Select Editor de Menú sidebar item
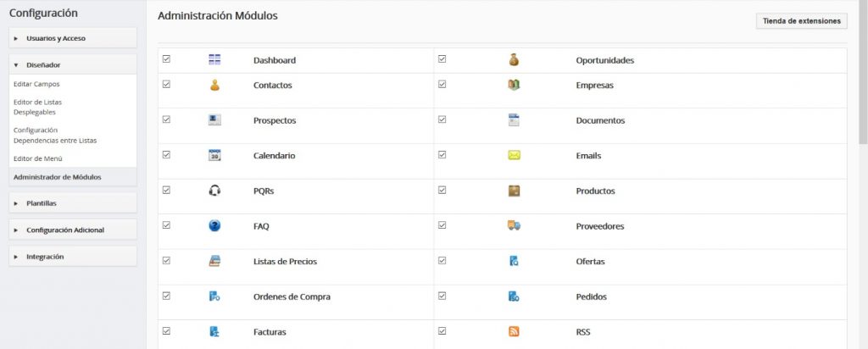 (x=38, y=158)
